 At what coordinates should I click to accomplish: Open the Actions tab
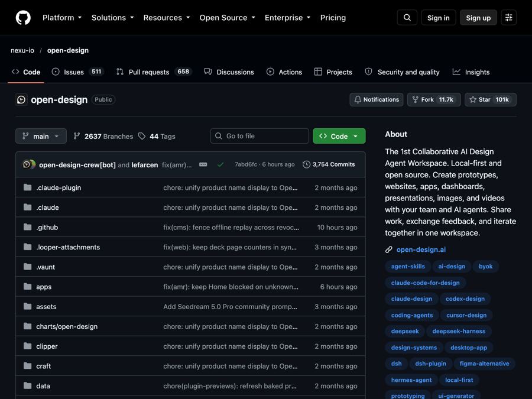click(284, 72)
